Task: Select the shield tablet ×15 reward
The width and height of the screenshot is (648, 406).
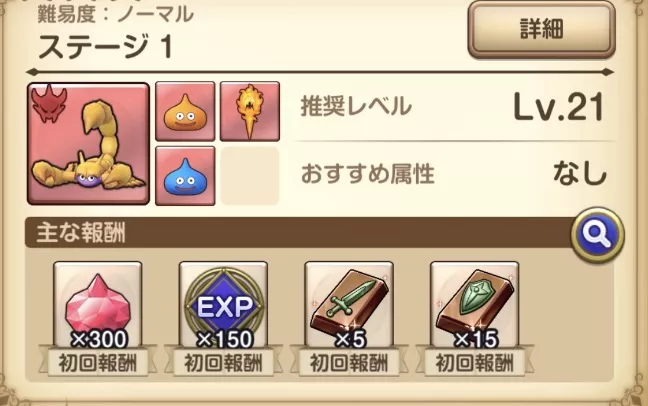Action: point(475,305)
